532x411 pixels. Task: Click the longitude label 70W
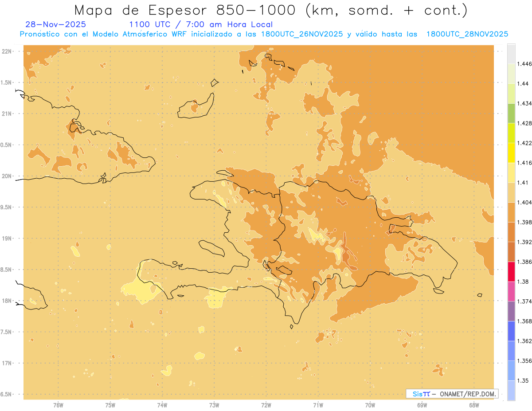(370, 405)
